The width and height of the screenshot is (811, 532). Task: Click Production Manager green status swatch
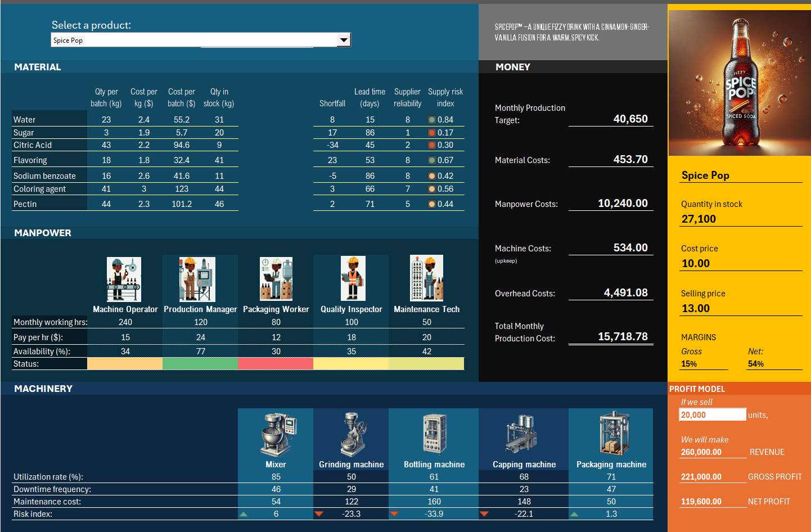[x=200, y=364]
